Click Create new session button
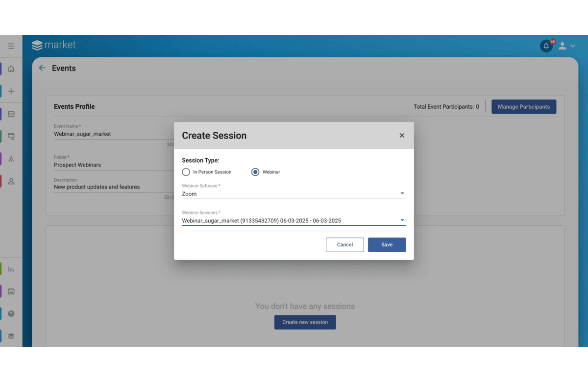The image size is (588, 382). tap(305, 322)
